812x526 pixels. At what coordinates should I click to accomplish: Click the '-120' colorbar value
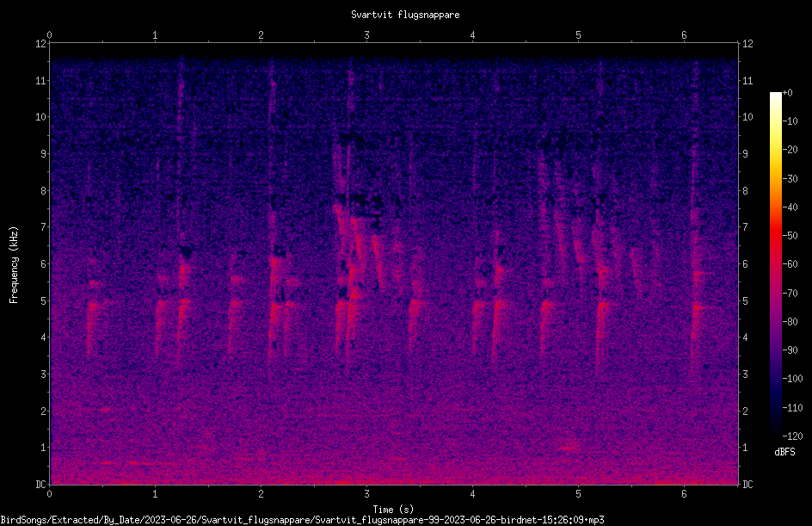[x=793, y=436]
